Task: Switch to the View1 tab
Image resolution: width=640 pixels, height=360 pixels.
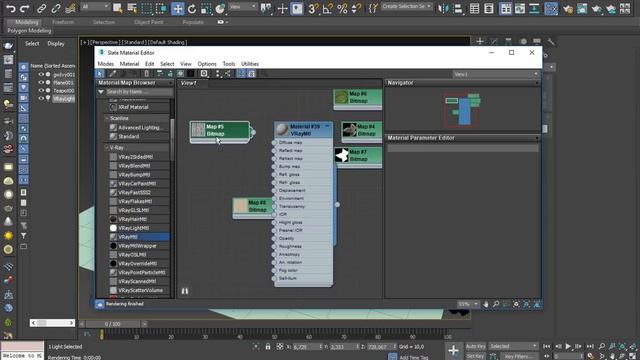Action: pos(189,83)
